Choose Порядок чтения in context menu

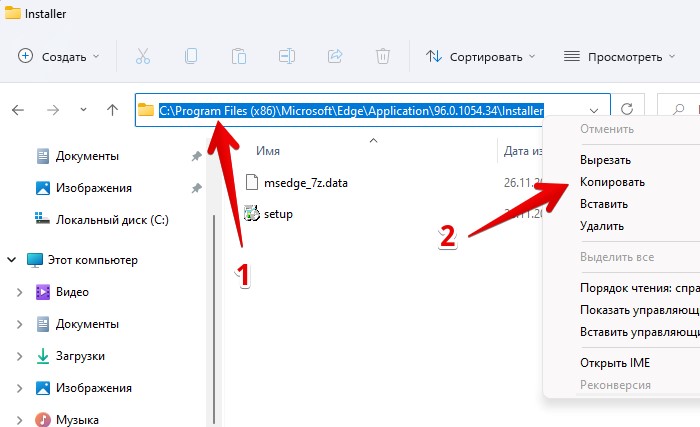tap(639, 288)
